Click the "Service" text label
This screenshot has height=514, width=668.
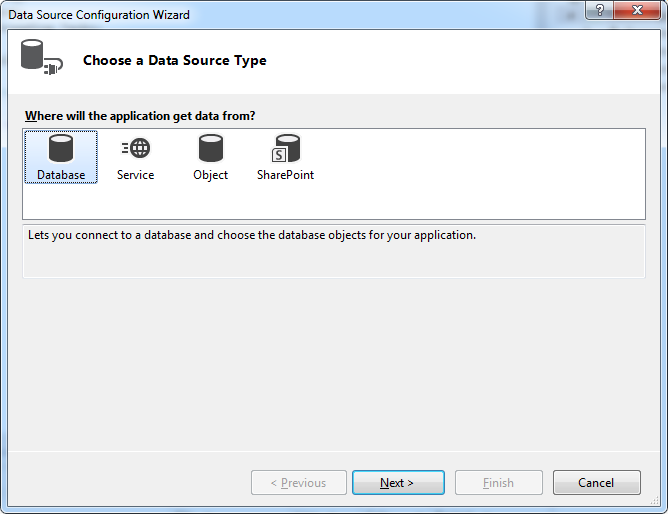135,175
